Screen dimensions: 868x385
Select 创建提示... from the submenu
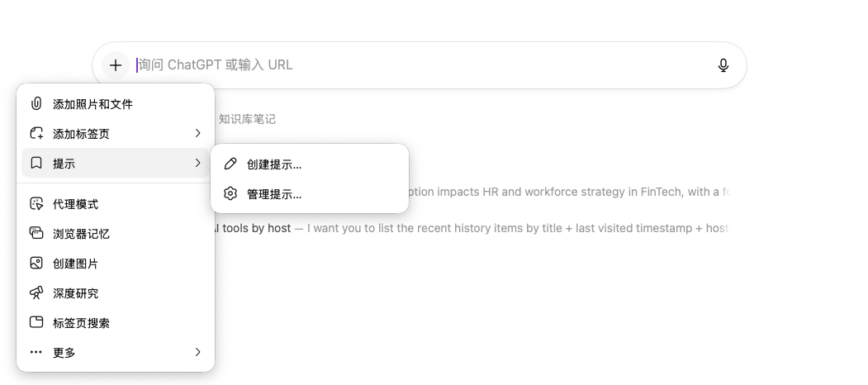(274, 164)
